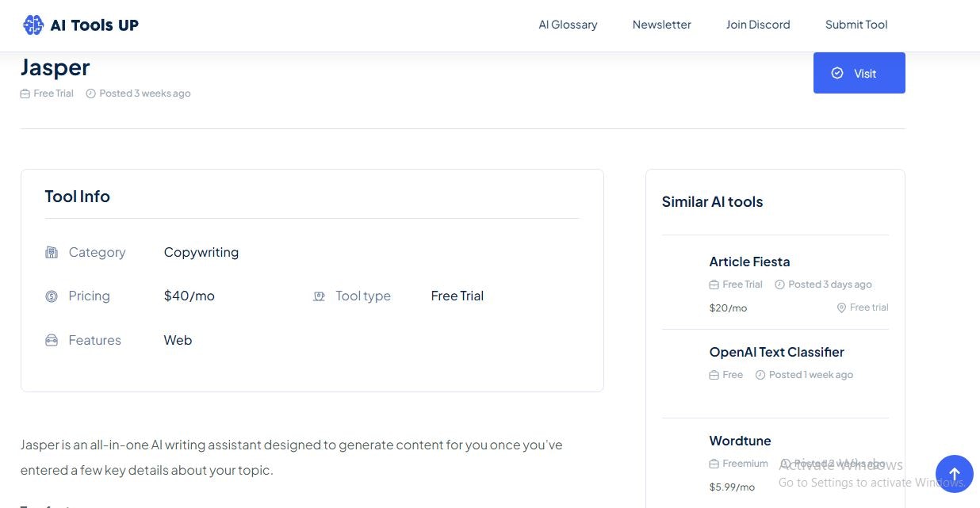The image size is (980, 508).
Task: Open the OpenAI Text Classifier tool
Action: [x=777, y=352]
